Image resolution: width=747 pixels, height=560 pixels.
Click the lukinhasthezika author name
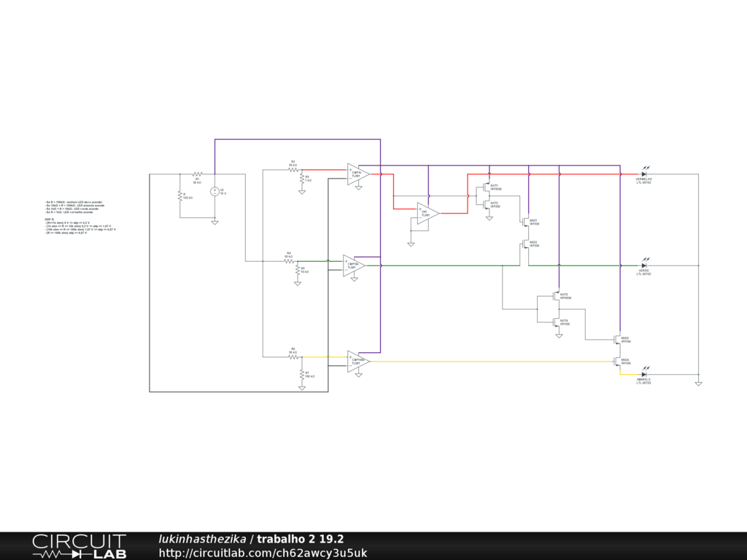click(x=202, y=539)
